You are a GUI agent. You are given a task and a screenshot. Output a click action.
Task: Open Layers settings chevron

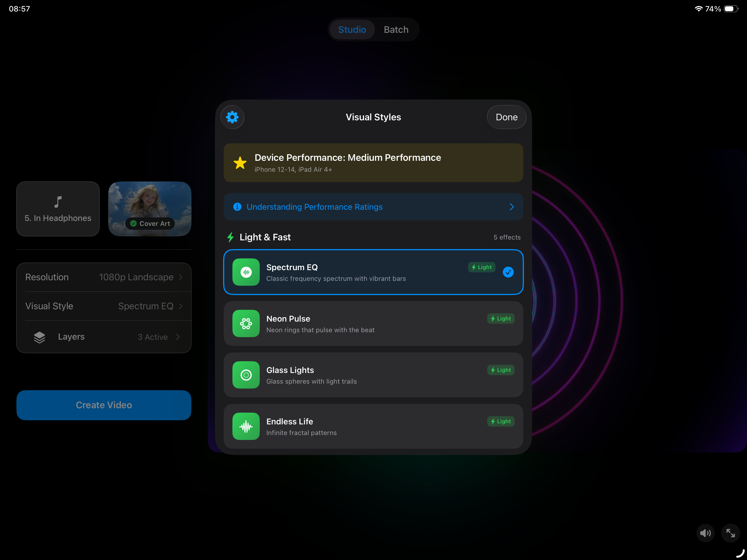(x=178, y=337)
